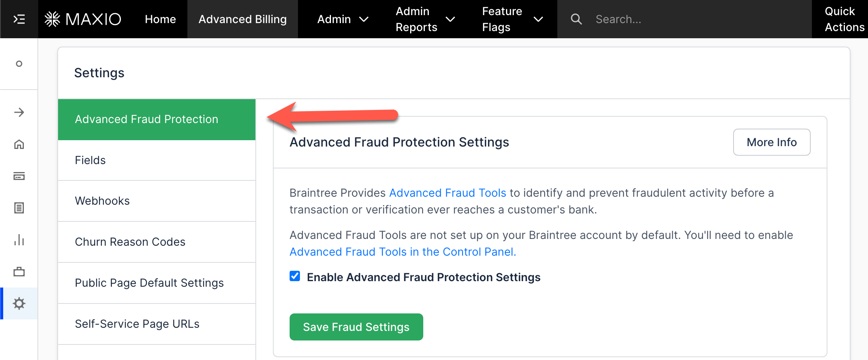
Task: Open the bar chart sidebar icon
Action: [x=19, y=240]
